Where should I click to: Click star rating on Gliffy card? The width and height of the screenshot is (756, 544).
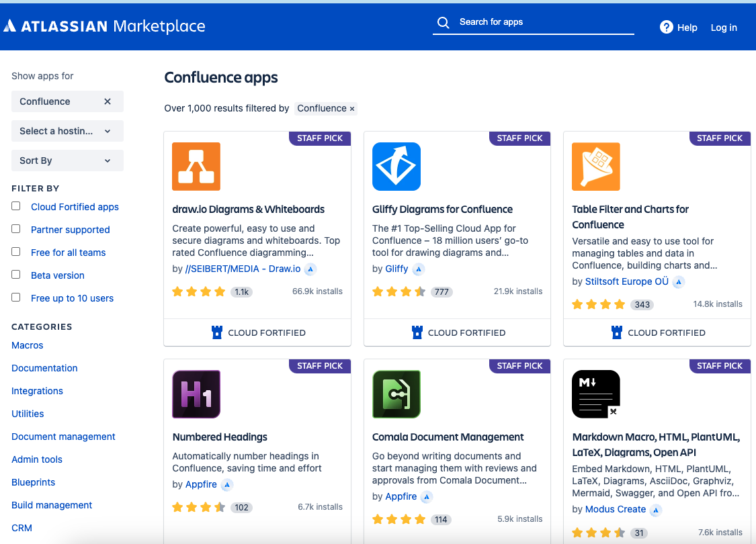point(398,291)
